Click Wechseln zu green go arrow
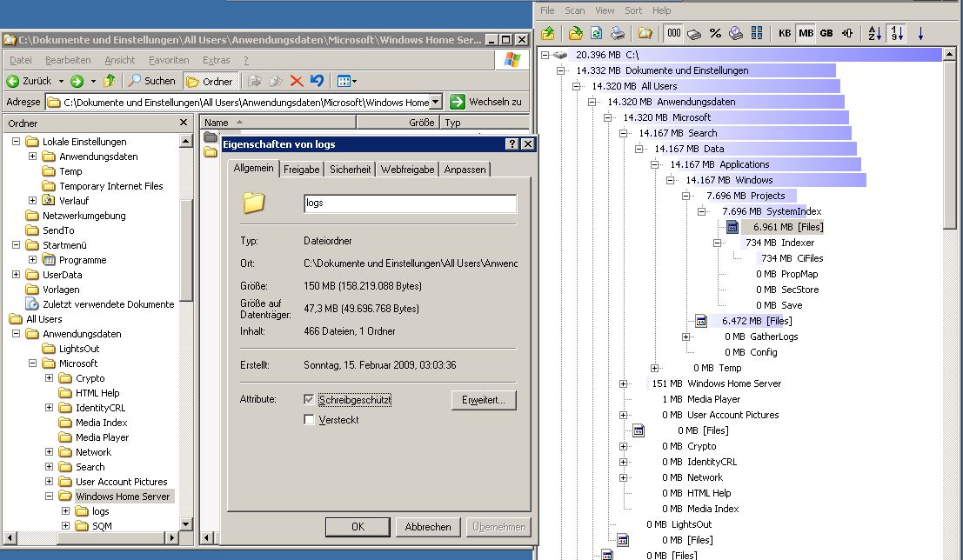 point(458,102)
